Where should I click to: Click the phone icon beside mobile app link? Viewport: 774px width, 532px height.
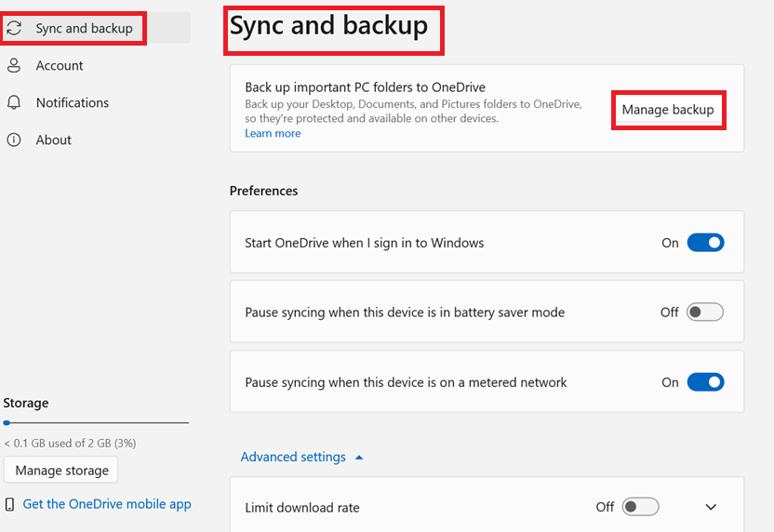[x=9, y=504]
